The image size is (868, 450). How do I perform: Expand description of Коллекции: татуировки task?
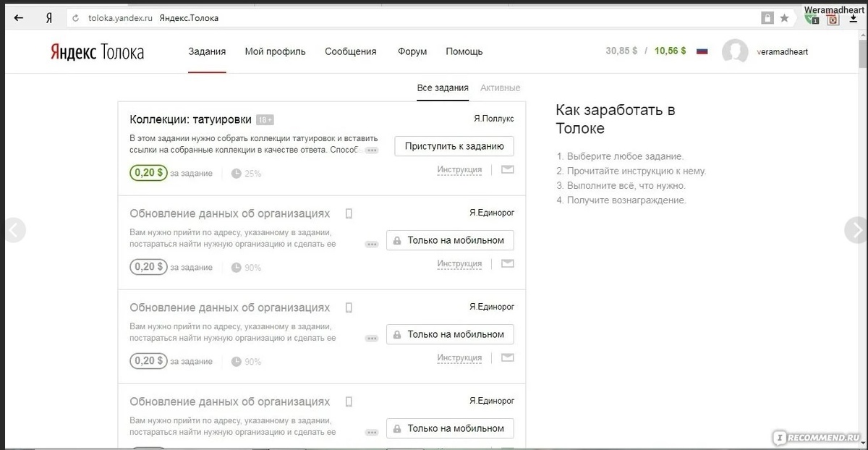[x=372, y=150]
